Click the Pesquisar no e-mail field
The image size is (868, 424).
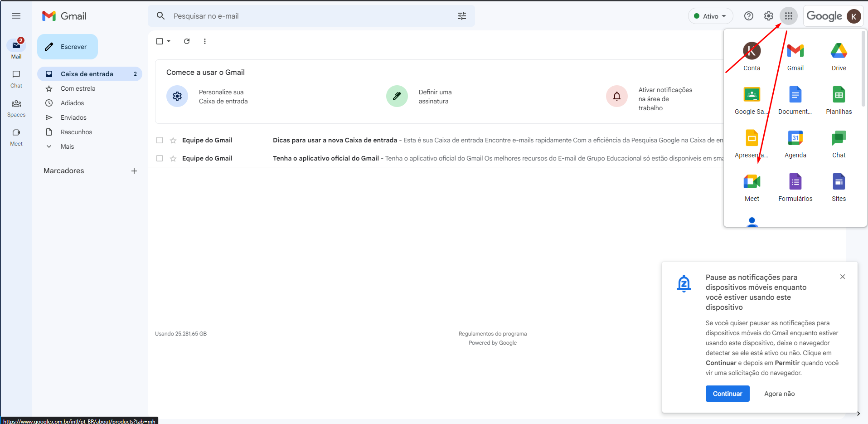point(311,16)
